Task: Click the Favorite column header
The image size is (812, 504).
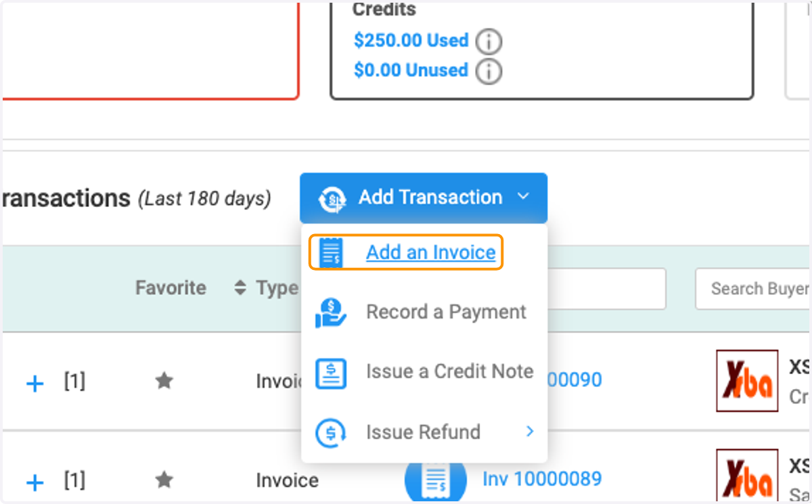Action: [x=171, y=288]
